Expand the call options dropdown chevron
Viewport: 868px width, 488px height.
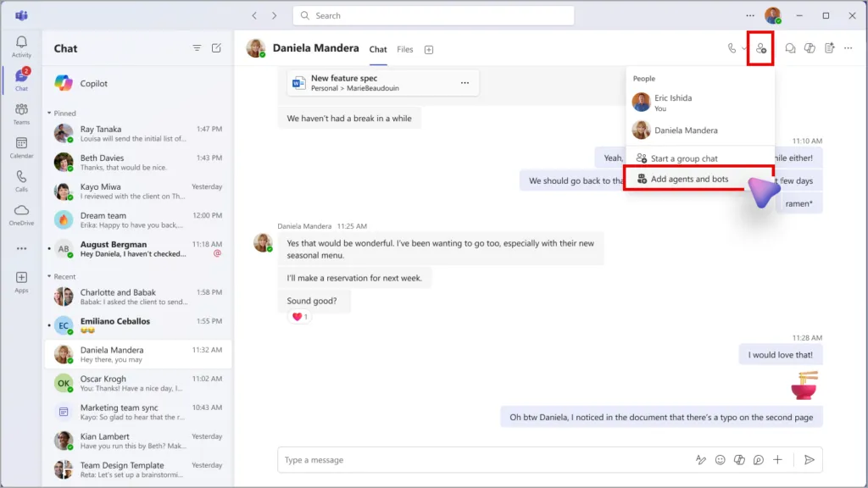[x=744, y=48]
